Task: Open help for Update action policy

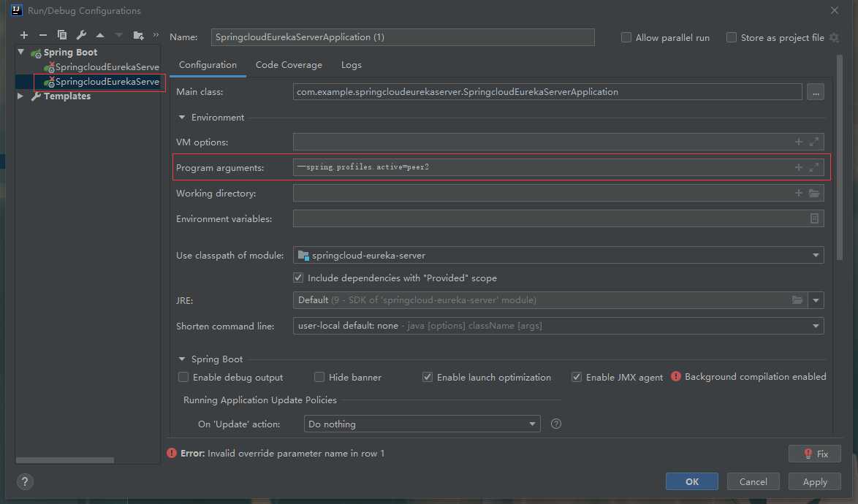Action: [x=556, y=424]
